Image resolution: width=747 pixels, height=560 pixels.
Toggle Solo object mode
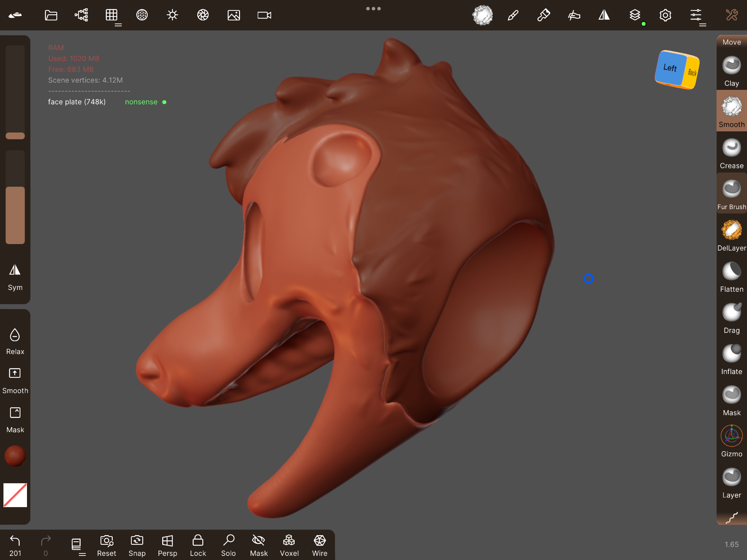click(228, 545)
